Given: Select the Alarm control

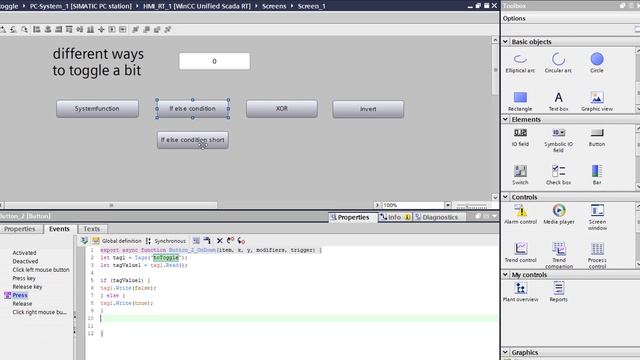Looking at the screenshot, I should click(x=520, y=214).
